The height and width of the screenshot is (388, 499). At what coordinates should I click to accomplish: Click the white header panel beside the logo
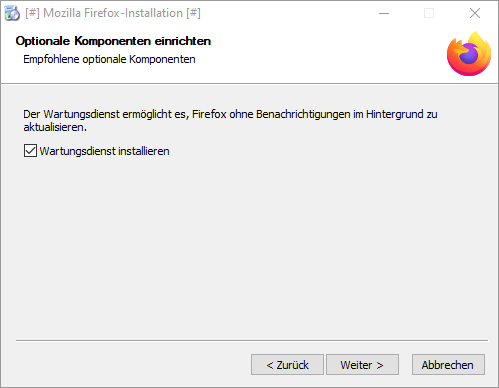pos(320,53)
